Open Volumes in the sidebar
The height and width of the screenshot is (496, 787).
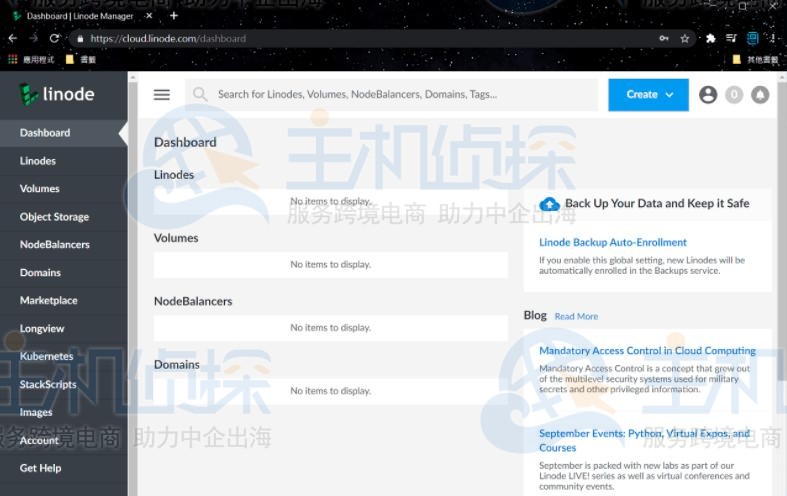coord(64,189)
